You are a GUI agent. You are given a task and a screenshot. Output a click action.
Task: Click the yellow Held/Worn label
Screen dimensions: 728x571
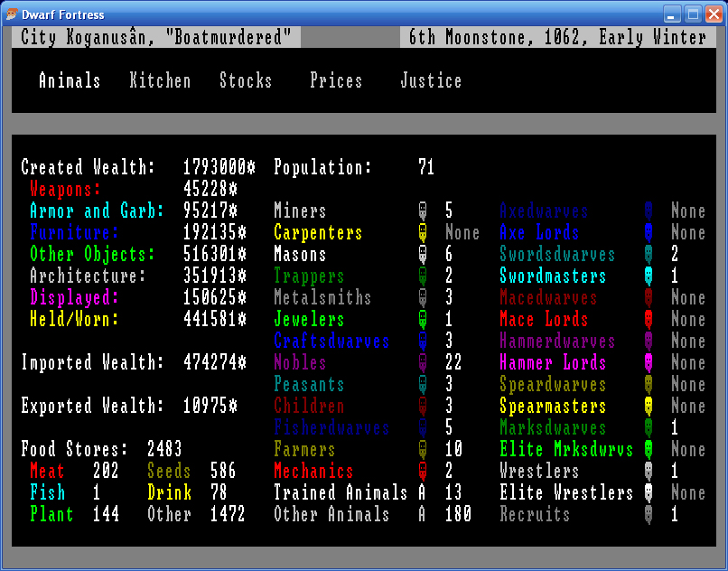(74, 319)
